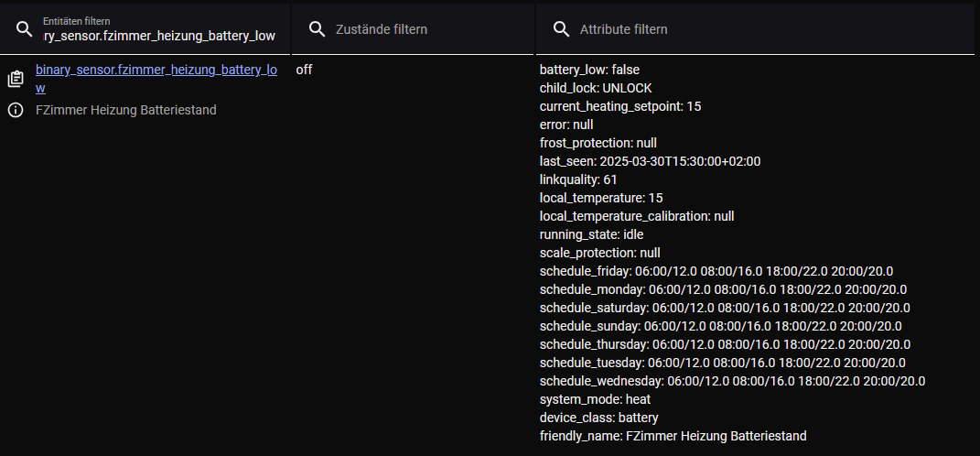Select the "off" state value
Viewport: 980px width, 456px height.
click(x=304, y=70)
